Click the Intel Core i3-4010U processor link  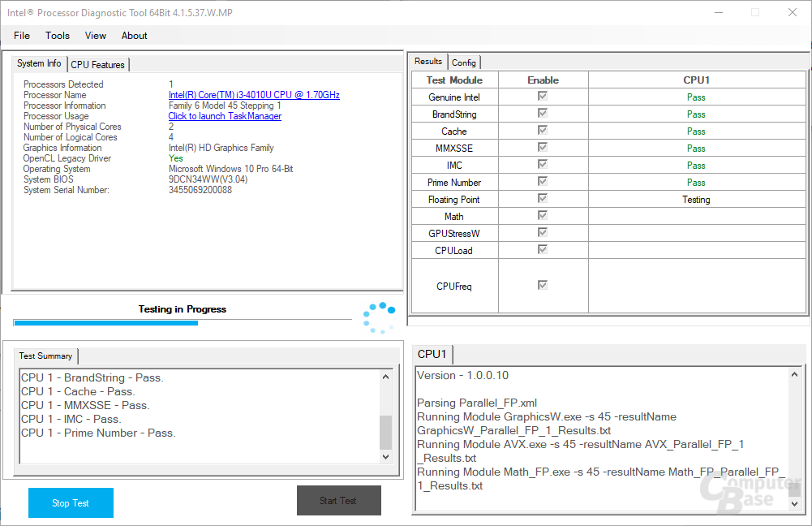pos(254,94)
